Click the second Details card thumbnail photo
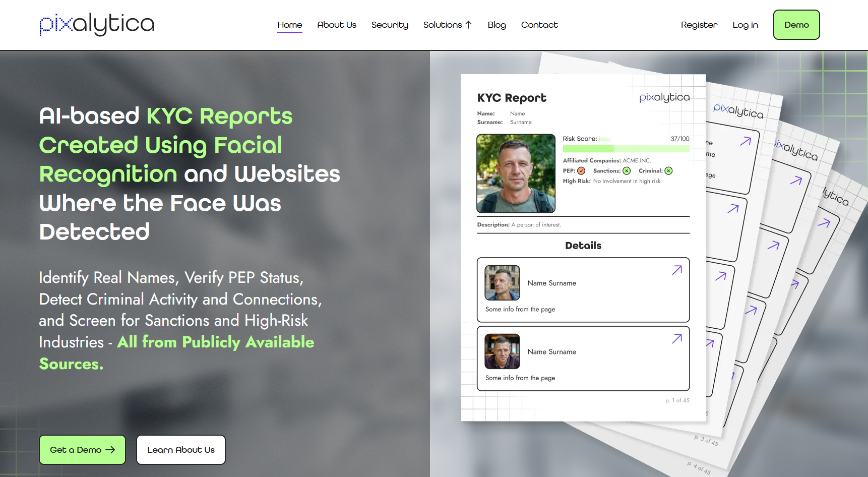The height and width of the screenshot is (477, 868). 503,351
